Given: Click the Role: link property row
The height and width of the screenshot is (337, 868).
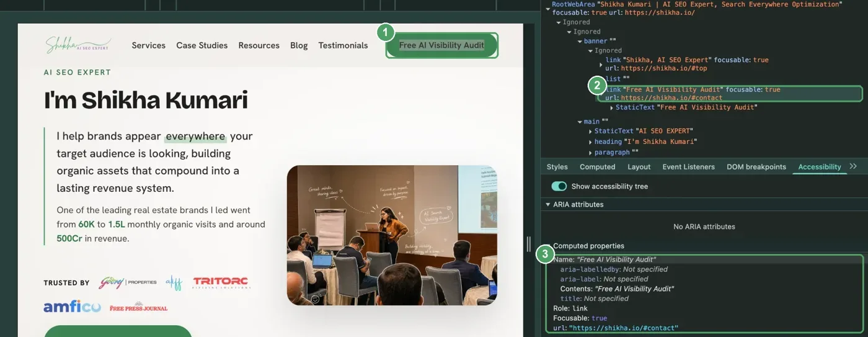Looking at the screenshot, I should tap(570, 308).
